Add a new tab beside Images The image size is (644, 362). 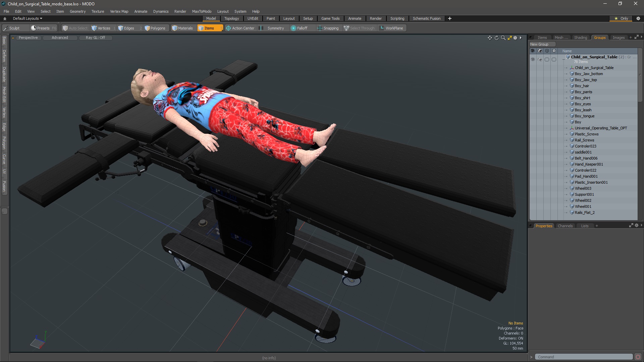(631, 38)
